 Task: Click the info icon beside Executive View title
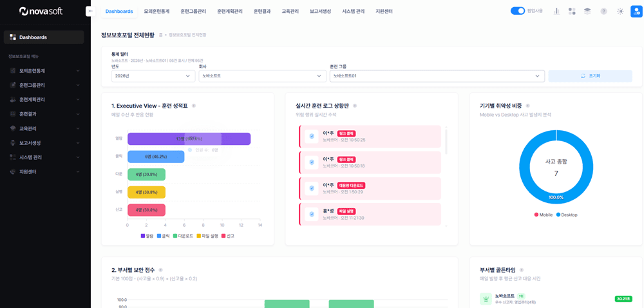[x=194, y=106]
